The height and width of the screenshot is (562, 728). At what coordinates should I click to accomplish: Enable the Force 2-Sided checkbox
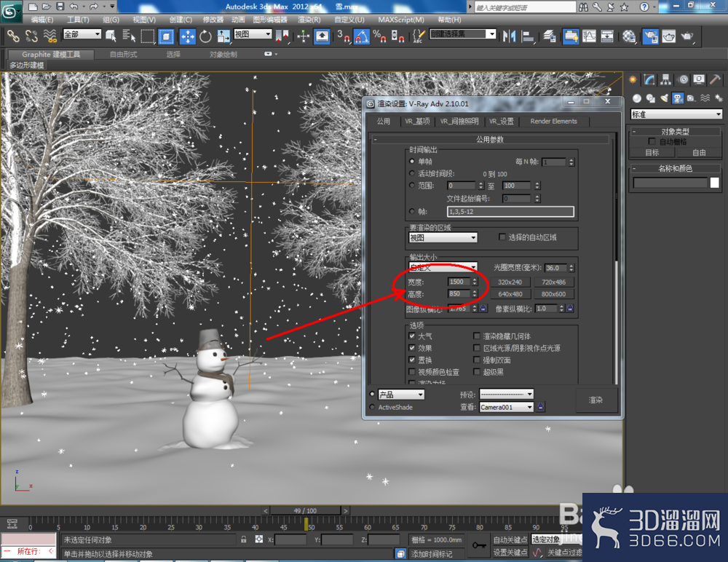(476, 360)
